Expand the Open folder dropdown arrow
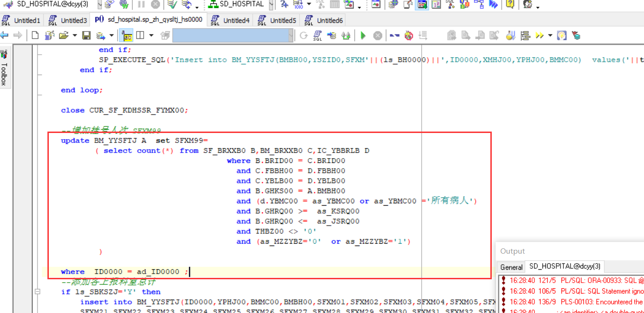This screenshot has height=313, width=644. [75, 36]
